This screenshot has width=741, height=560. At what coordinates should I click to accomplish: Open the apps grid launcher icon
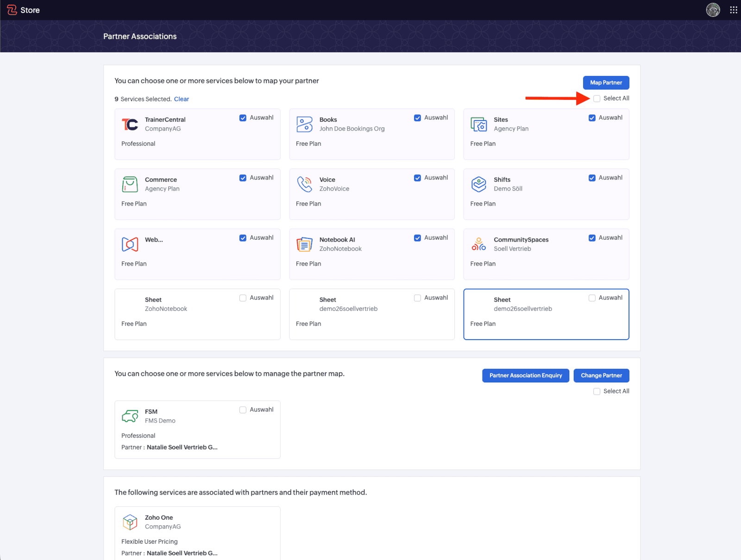[734, 10]
